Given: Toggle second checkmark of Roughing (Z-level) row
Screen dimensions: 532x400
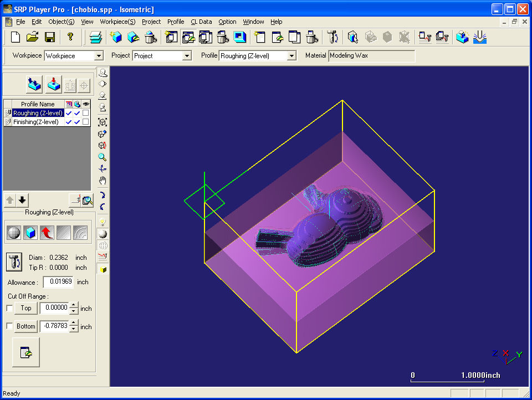Looking at the screenshot, I should (x=77, y=113).
